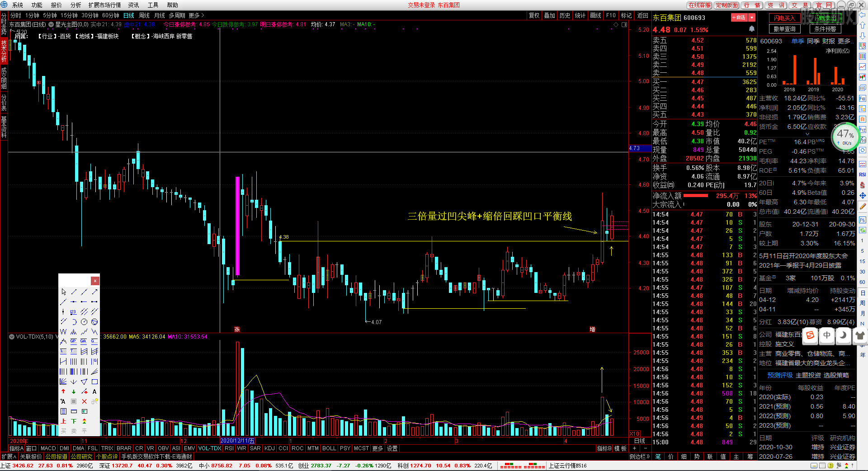Select the Gann fan lines tool
The image size is (868, 471).
(x=64, y=382)
